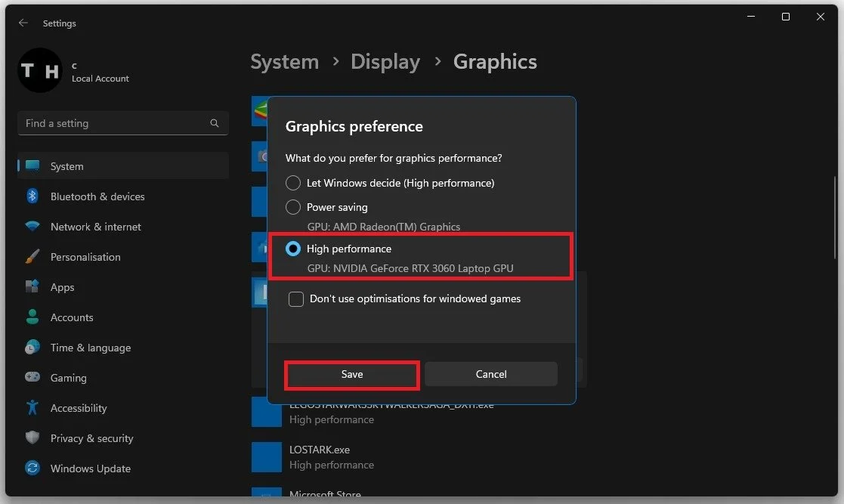Viewport: 844px width, 504px height.
Task: Open Privacy & security category
Action: (x=123, y=438)
